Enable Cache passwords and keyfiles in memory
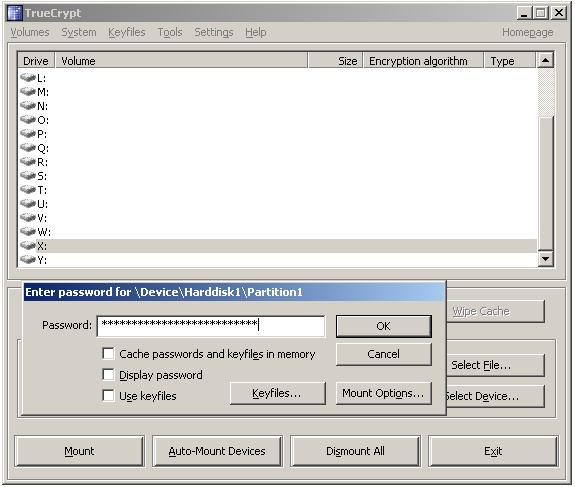575x487 pixels. click(108, 354)
